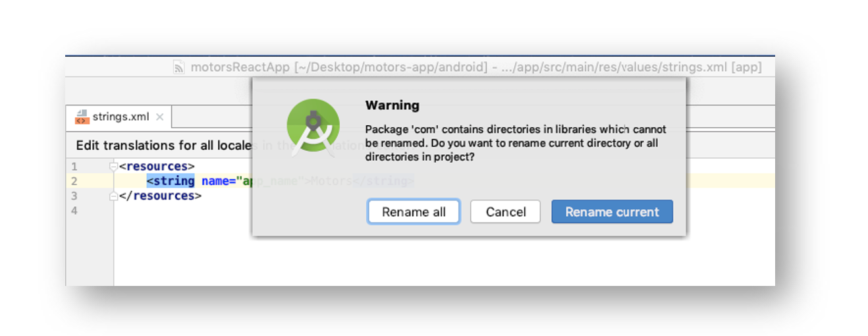Select line number 2 in gutter

click(74, 181)
